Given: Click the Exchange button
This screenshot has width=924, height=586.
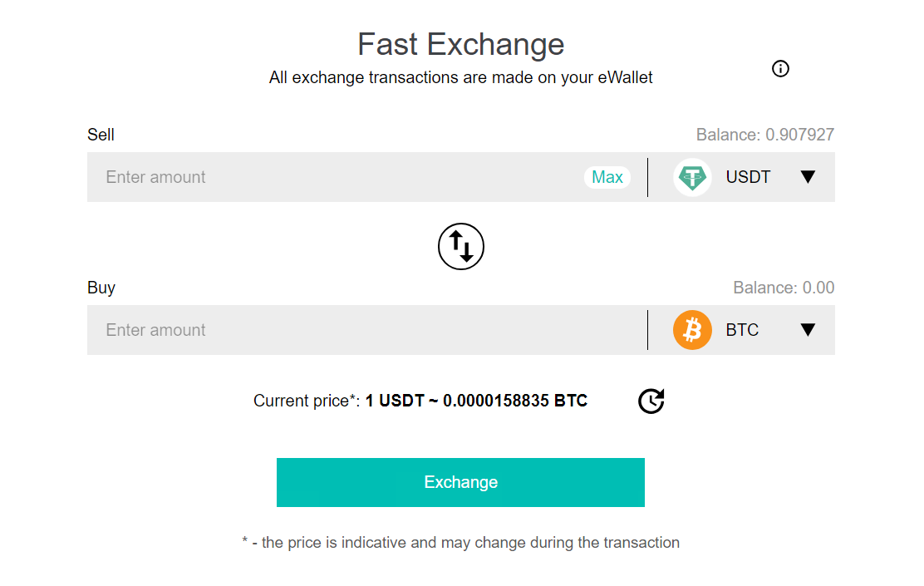Looking at the screenshot, I should (460, 482).
